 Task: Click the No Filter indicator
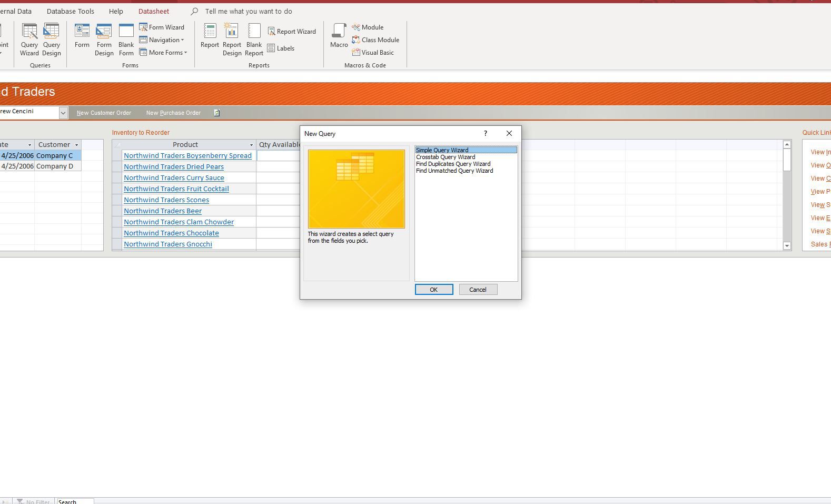point(33,501)
